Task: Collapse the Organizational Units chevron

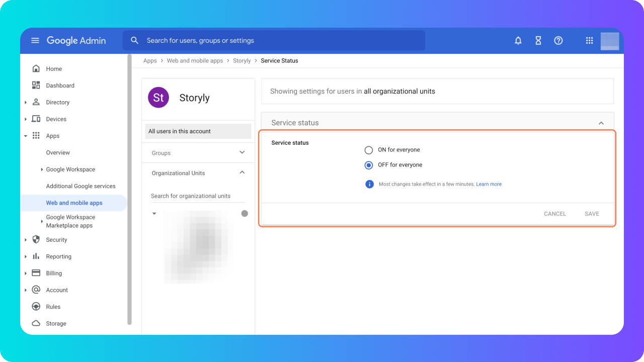Action: point(242,172)
